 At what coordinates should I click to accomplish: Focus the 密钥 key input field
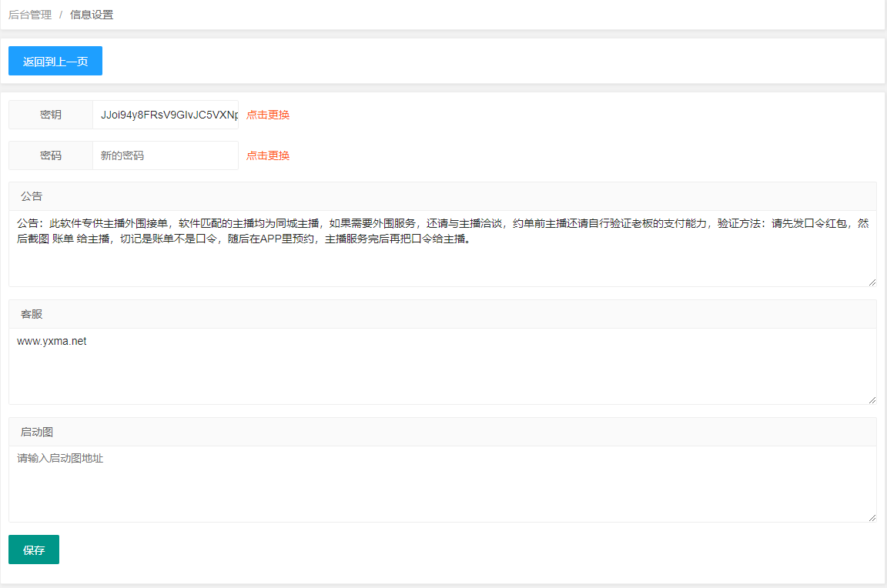pyautogui.click(x=166, y=115)
